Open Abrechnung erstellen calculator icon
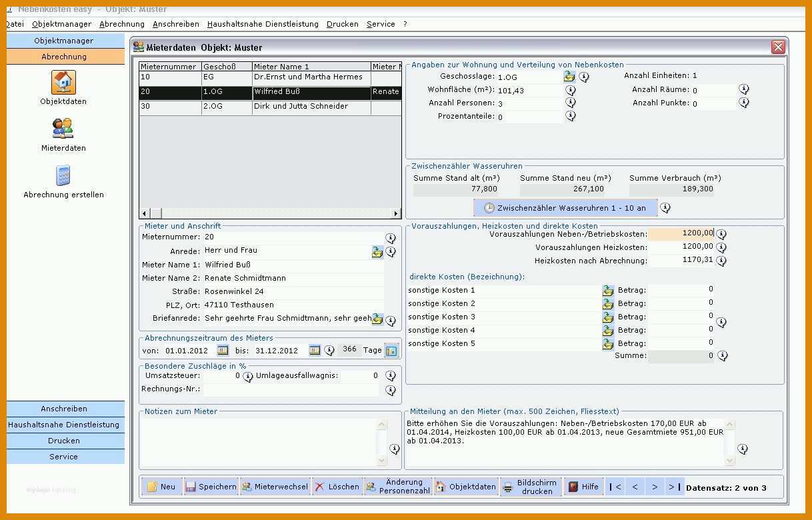The height and width of the screenshot is (520, 812). coord(63,175)
